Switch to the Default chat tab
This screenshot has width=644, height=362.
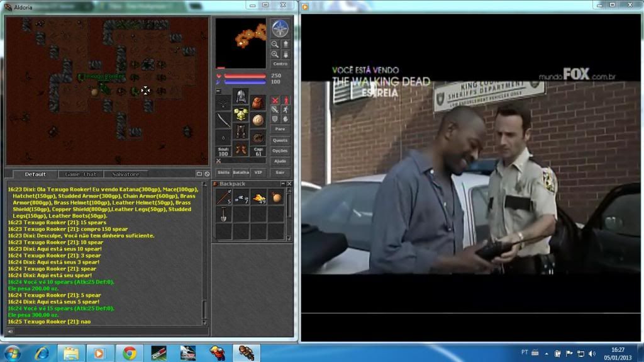pyautogui.click(x=35, y=174)
